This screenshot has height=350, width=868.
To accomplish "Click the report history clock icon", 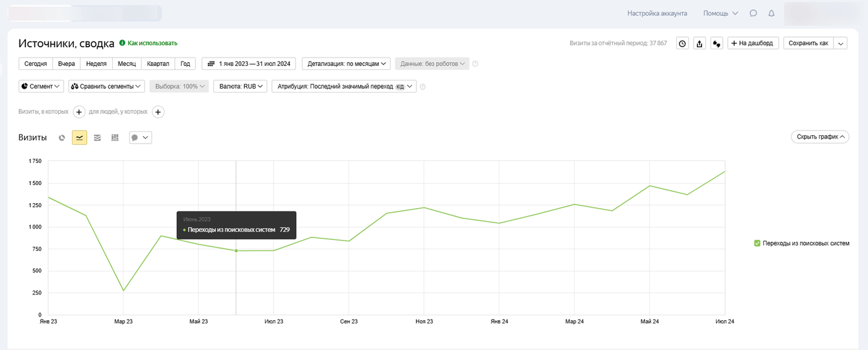I will (682, 43).
